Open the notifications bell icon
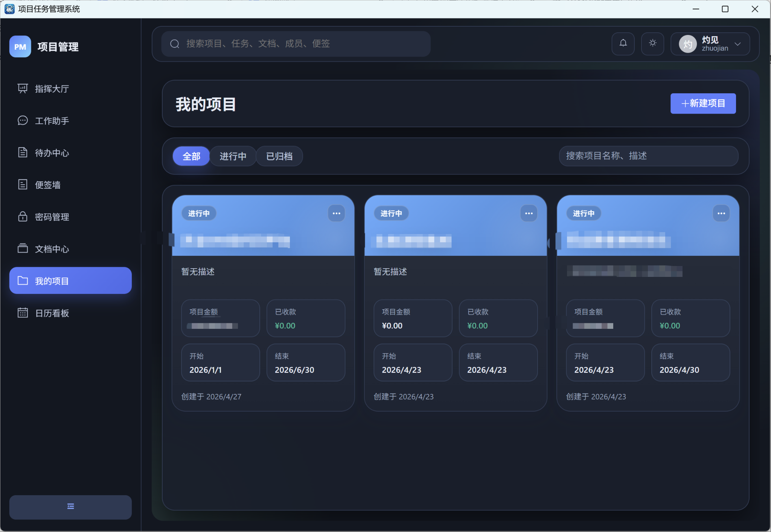 [623, 44]
